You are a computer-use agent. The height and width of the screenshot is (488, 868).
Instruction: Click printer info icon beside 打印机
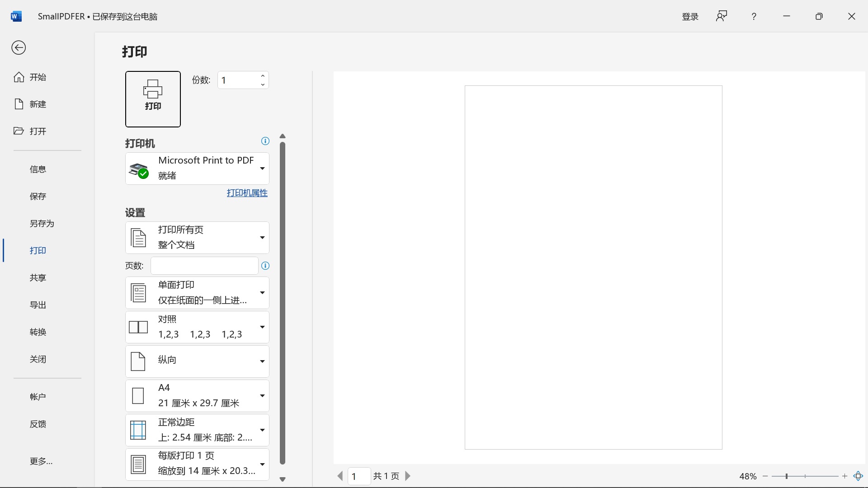point(265,141)
